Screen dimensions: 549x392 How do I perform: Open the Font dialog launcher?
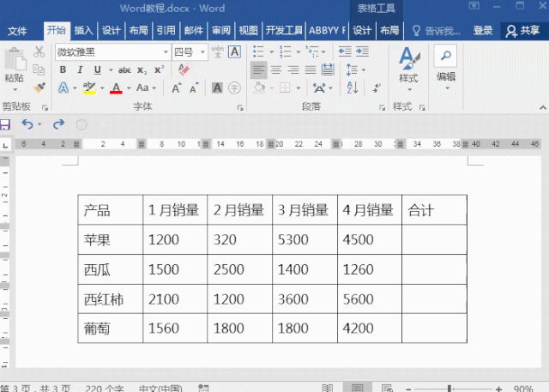[240, 108]
